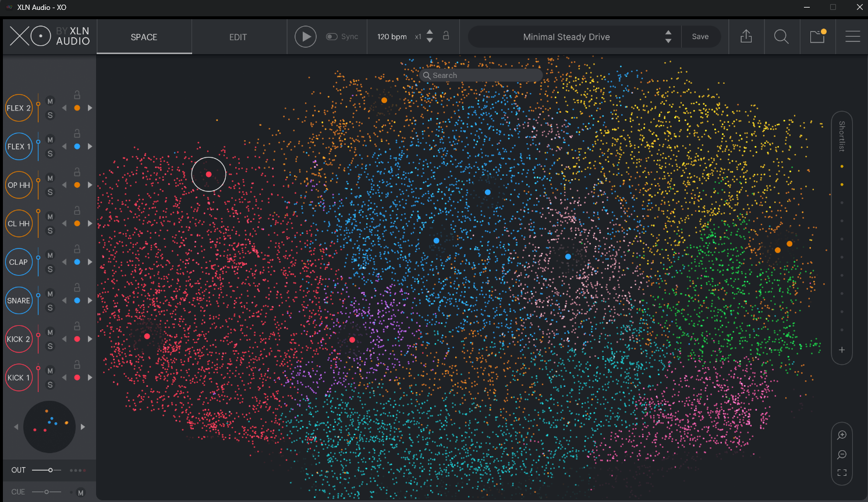Solo the SNARE channel
Image resolution: width=868 pixels, height=502 pixels.
pos(50,308)
